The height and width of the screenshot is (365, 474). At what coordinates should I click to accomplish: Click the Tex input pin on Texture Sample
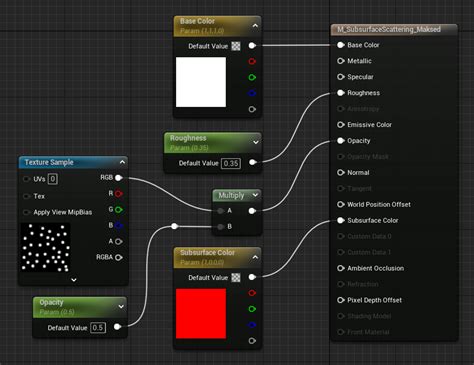(x=26, y=196)
